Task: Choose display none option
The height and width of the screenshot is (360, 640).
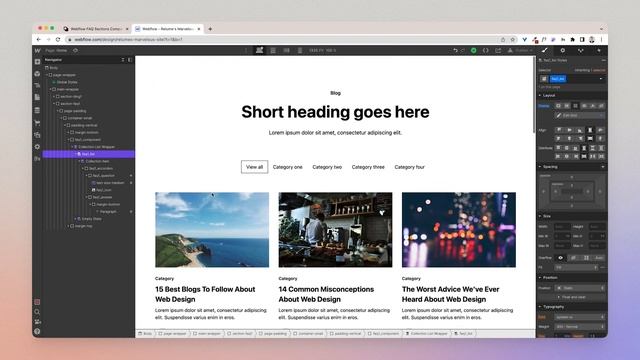Action: [x=601, y=106]
